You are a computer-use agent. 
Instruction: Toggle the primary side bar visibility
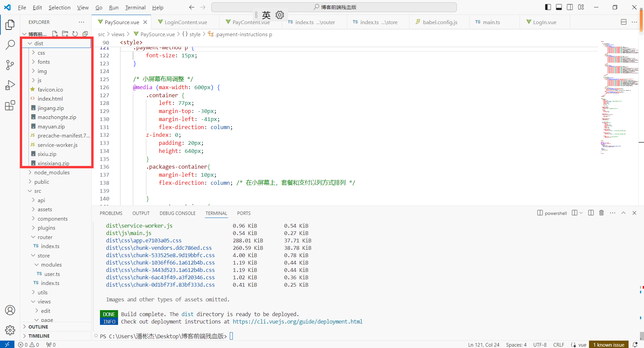[548, 7]
